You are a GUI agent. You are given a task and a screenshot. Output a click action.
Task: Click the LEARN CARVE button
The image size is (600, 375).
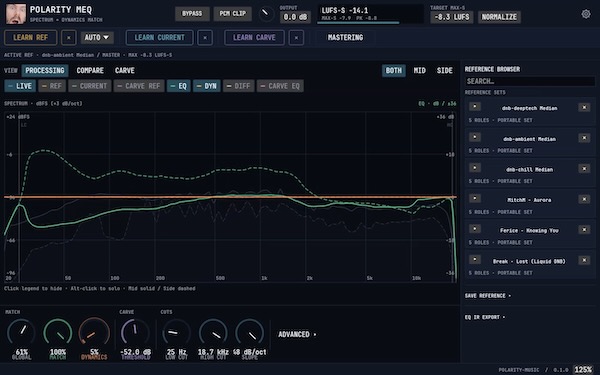[254, 38]
